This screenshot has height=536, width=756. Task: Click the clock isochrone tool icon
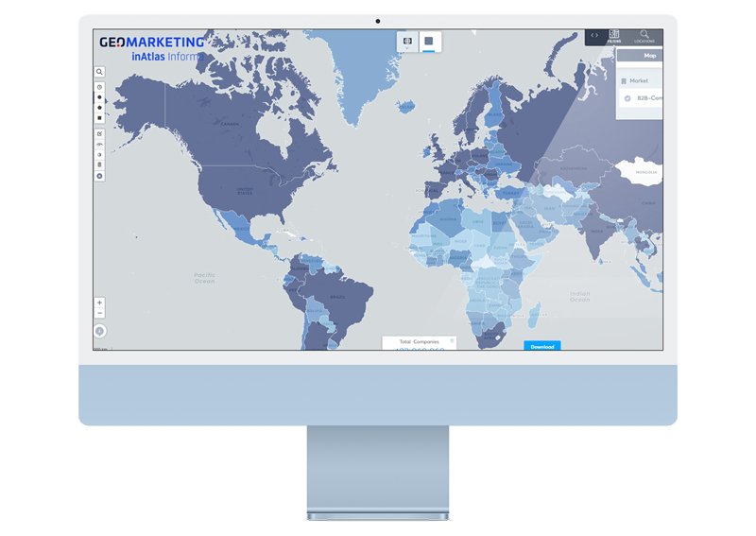(99, 87)
